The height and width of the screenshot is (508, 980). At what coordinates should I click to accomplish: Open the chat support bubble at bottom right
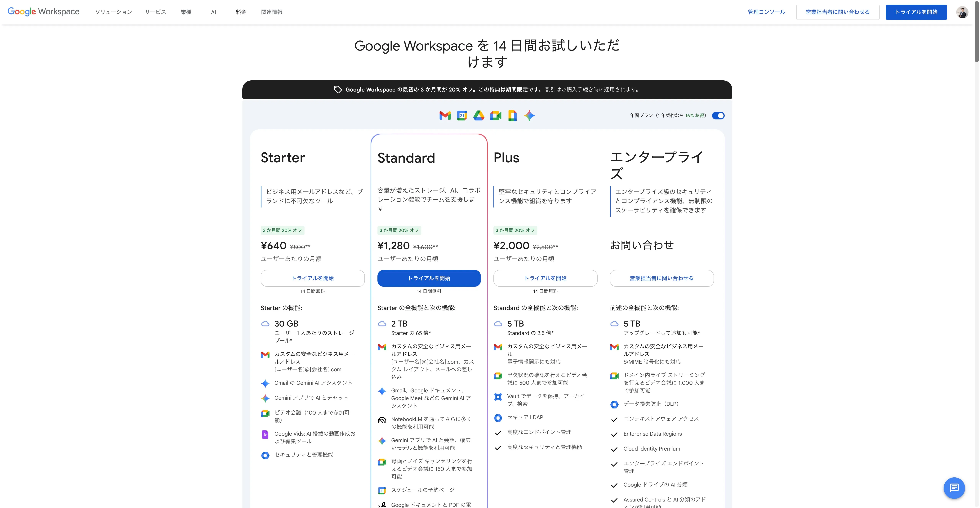click(954, 488)
